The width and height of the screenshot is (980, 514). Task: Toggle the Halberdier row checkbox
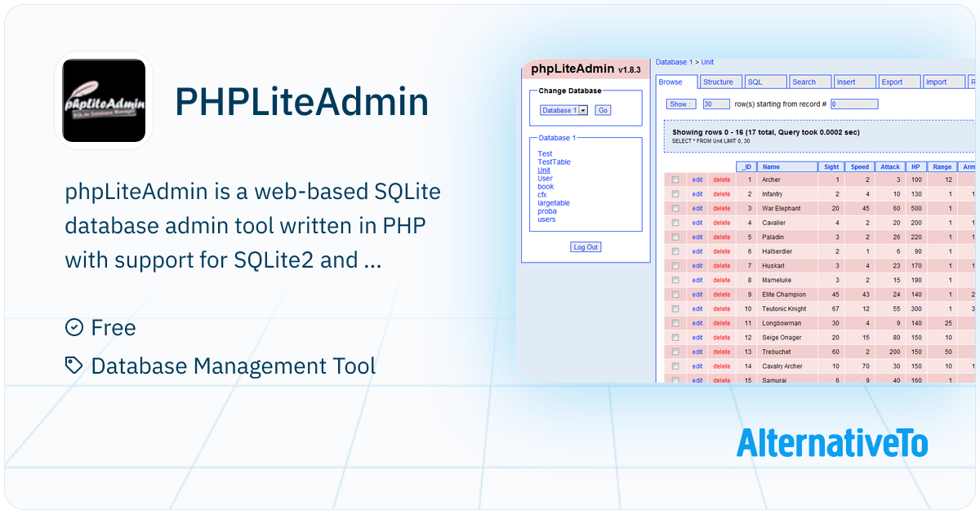(675, 251)
